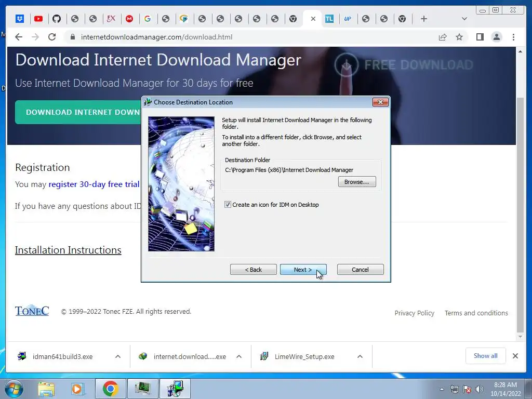Open the internet.download.....exe download item

(x=190, y=356)
